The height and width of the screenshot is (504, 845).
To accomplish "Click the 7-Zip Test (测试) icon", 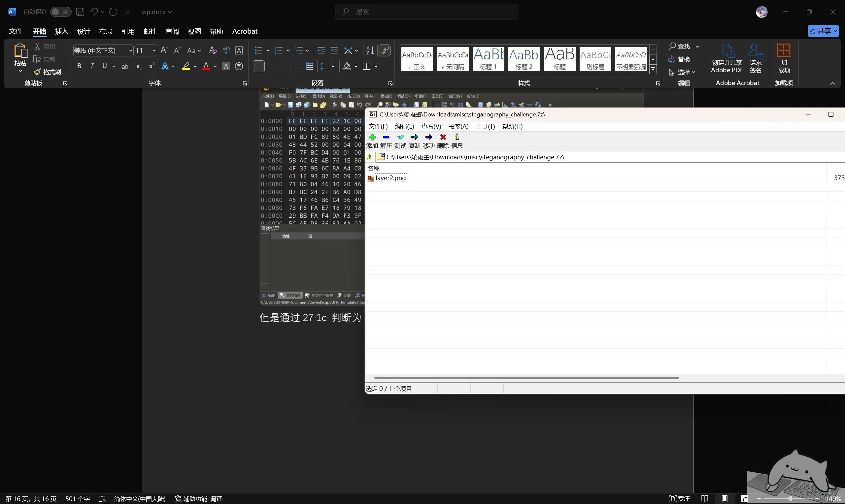I will (400, 137).
